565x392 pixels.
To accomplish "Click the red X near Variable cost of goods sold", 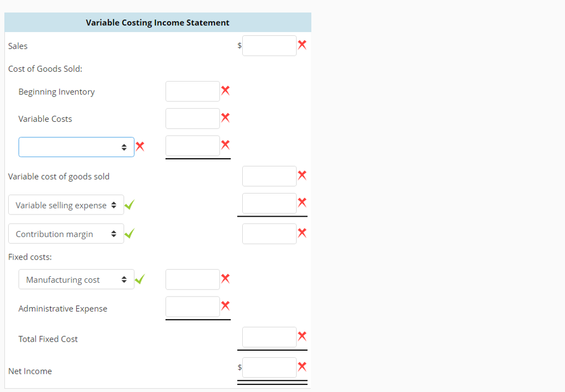I will pos(302,175).
